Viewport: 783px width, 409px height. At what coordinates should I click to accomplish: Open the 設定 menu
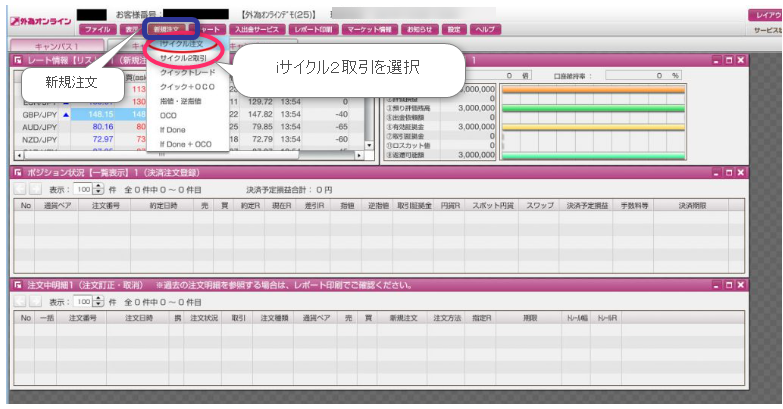click(454, 30)
